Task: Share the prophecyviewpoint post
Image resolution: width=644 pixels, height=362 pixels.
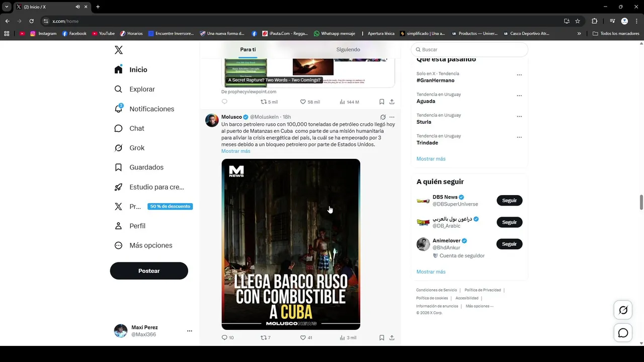Action: tap(392, 102)
